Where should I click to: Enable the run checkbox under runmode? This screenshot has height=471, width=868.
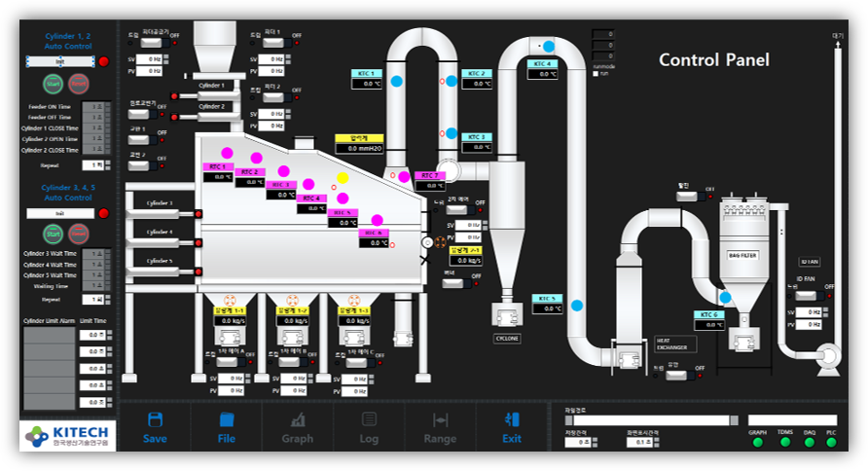[596, 74]
